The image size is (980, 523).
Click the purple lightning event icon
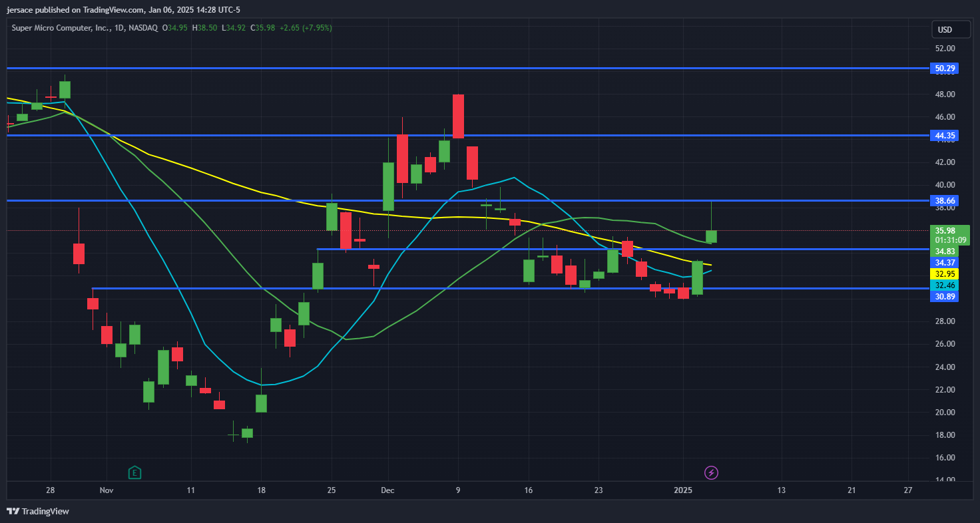click(x=711, y=472)
